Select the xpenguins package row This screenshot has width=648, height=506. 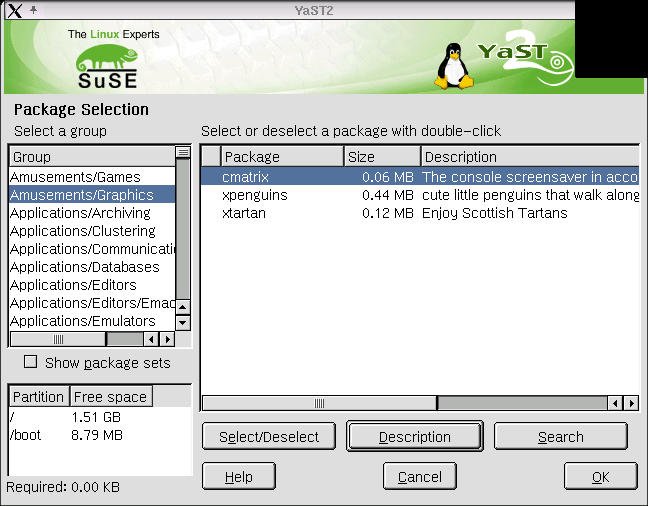coord(254,195)
